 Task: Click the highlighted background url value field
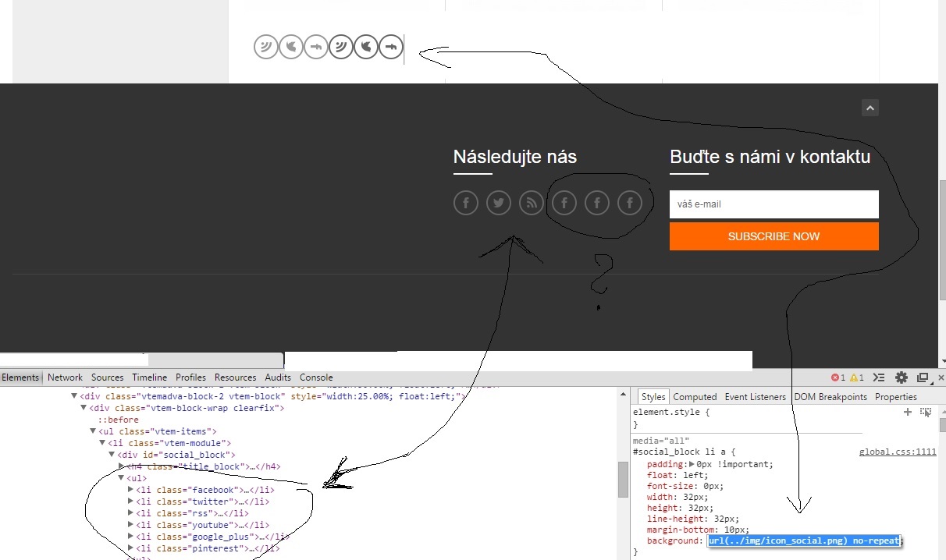click(805, 541)
